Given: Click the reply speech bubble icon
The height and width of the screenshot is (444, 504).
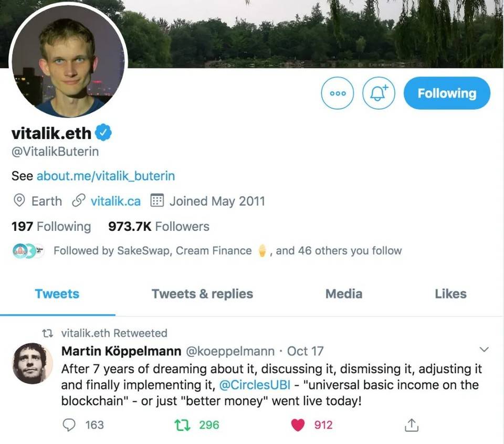Looking at the screenshot, I should (69, 425).
